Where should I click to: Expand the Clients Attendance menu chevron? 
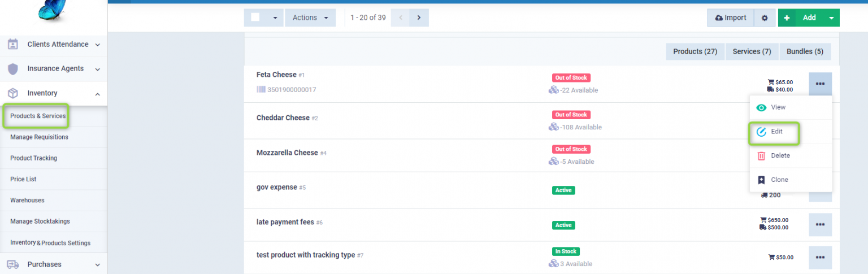(x=98, y=45)
